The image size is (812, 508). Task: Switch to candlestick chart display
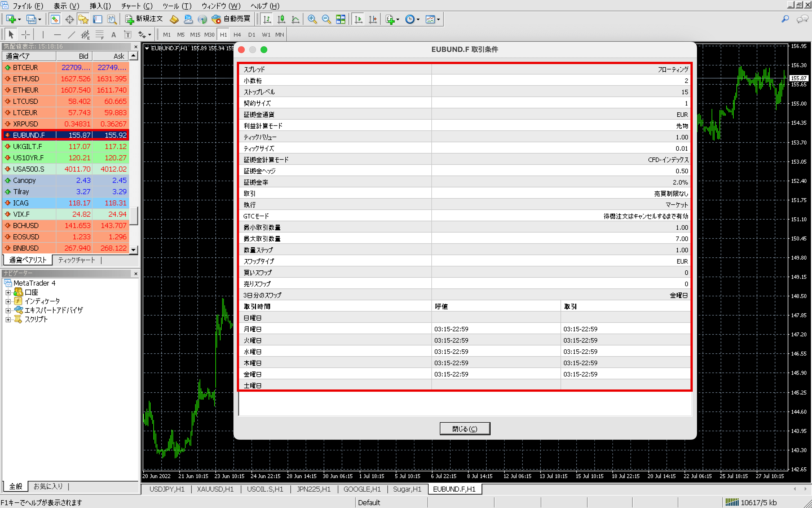[281, 19]
